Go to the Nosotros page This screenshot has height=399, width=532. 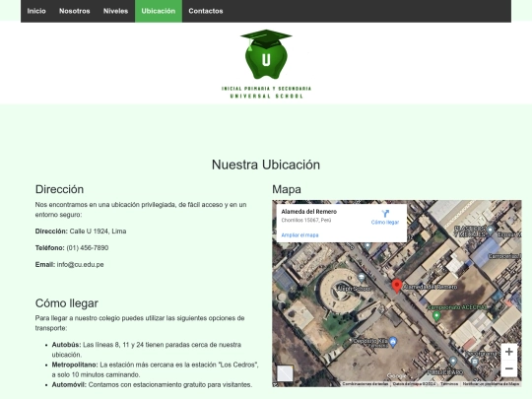point(74,11)
